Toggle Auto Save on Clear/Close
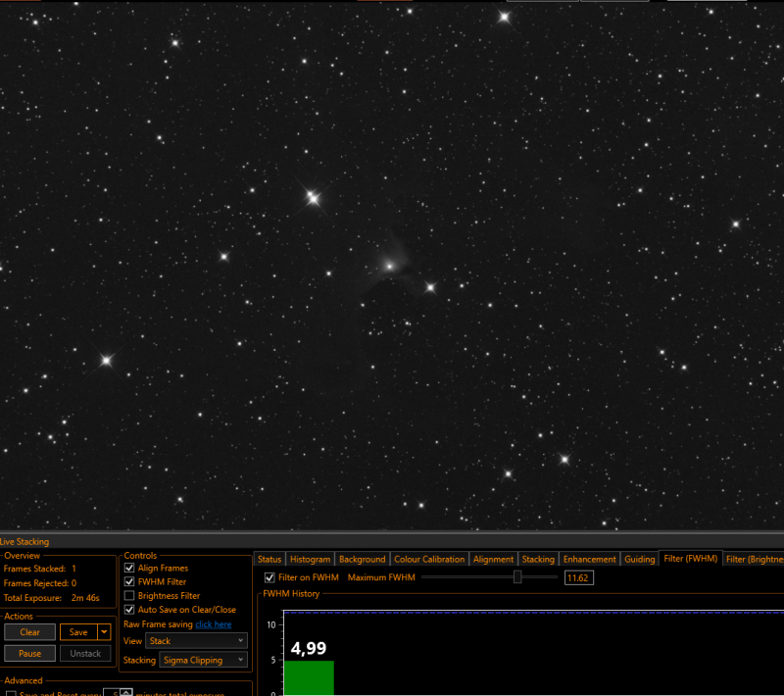This screenshot has height=696, width=784. [129, 610]
